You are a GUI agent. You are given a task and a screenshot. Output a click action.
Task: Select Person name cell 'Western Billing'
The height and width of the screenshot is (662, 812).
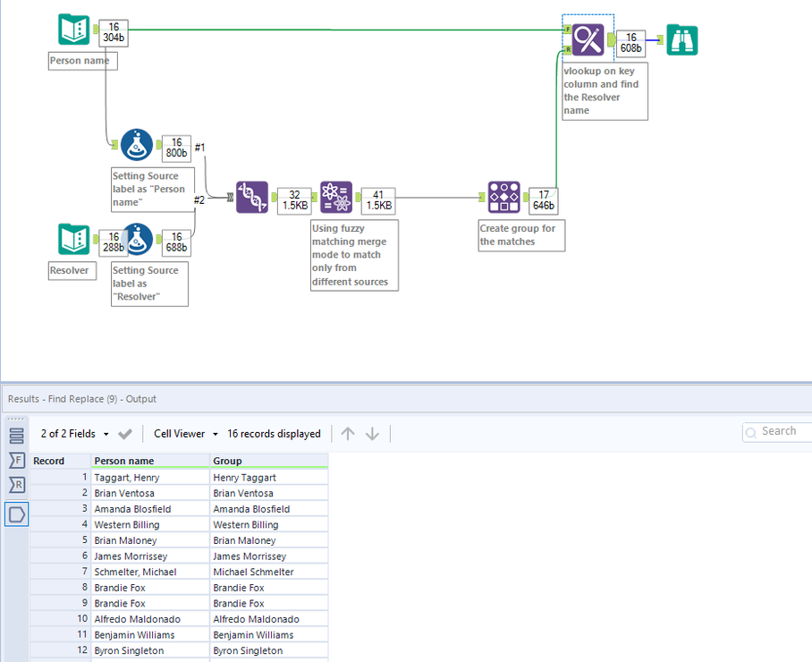coord(151,525)
